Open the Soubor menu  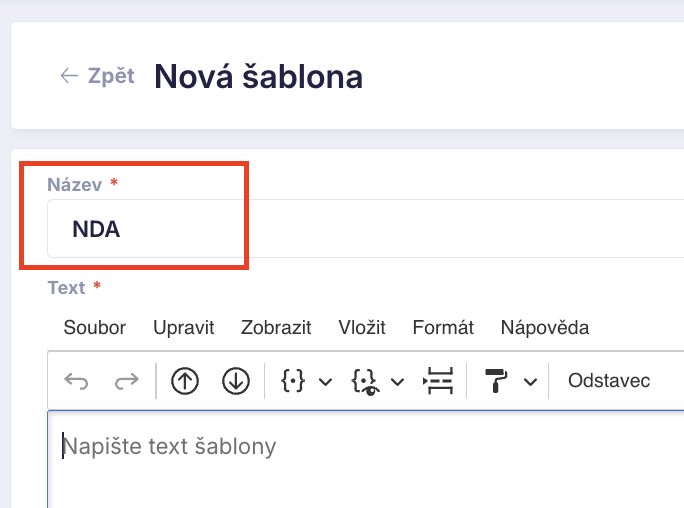(x=95, y=327)
